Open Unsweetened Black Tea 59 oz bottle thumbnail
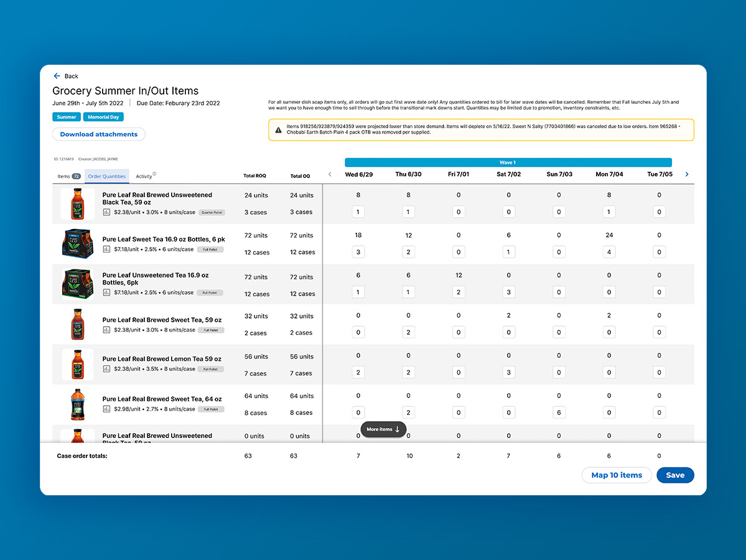 [x=77, y=203]
